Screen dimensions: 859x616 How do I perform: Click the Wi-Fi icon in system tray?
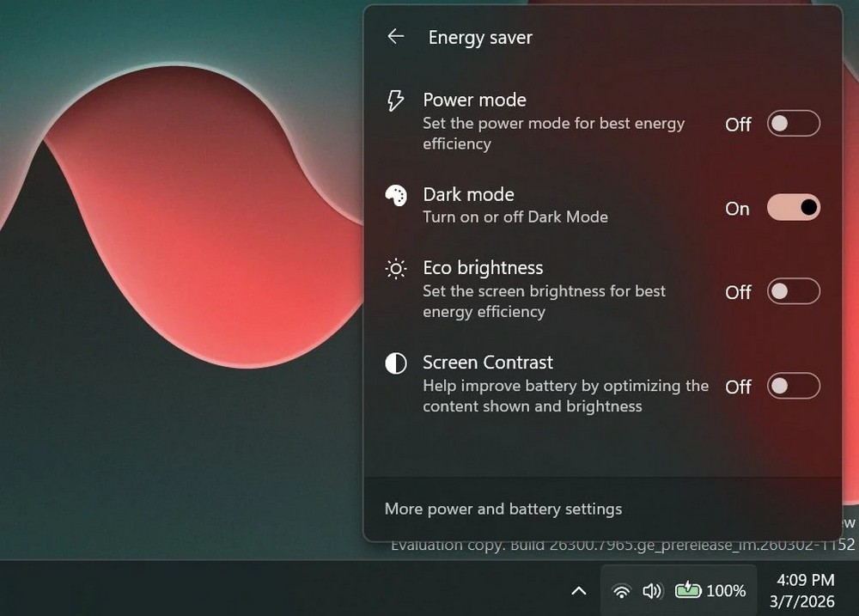click(x=620, y=590)
